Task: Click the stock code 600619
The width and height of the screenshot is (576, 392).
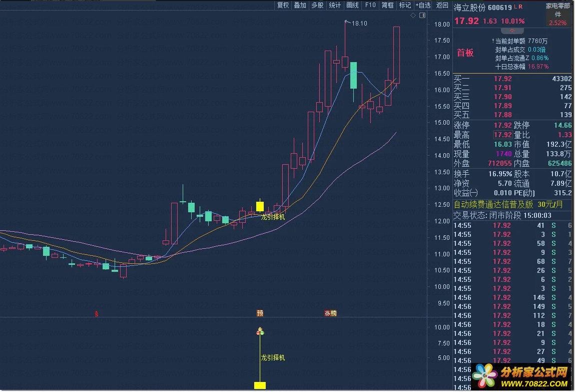Action: [x=499, y=8]
